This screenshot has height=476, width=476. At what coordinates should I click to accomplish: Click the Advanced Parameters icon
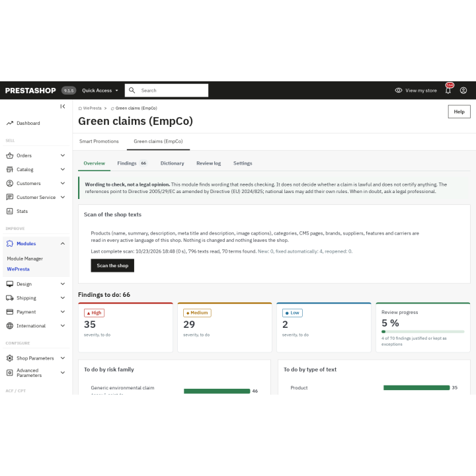(x=10, y=372)
